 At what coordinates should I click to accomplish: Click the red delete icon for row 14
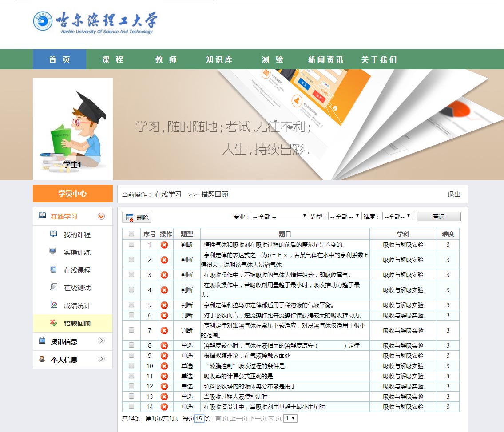pos(164,407)
